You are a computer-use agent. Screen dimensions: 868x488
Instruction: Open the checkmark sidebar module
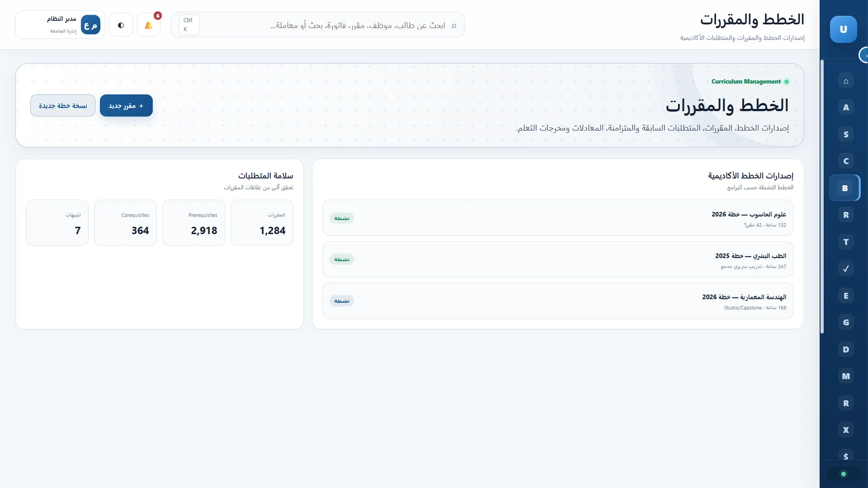(x=846, y=268)
